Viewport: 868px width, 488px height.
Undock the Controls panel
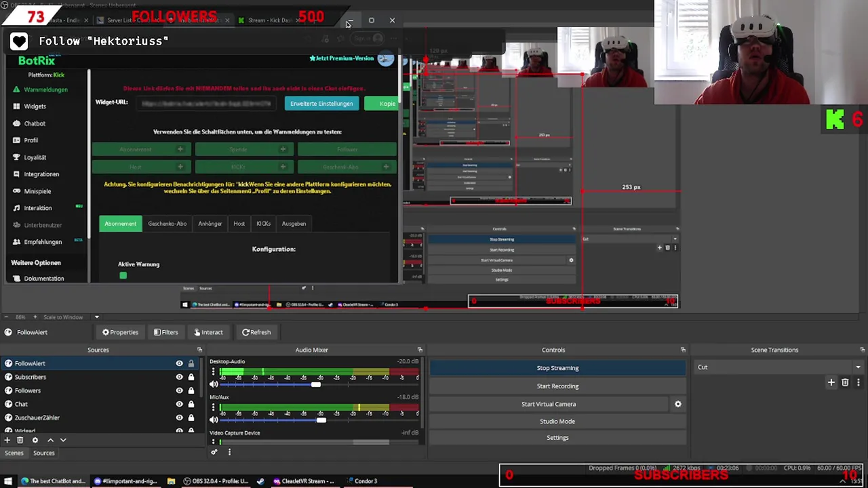click(683, 350)
